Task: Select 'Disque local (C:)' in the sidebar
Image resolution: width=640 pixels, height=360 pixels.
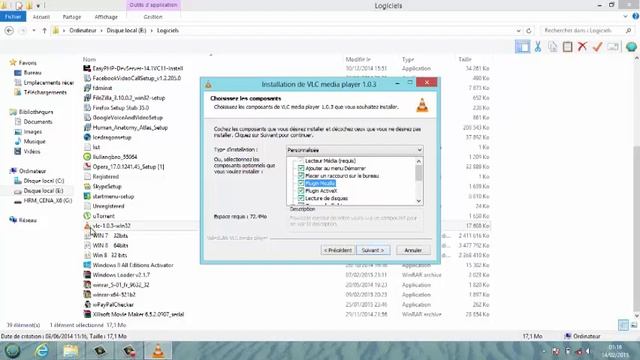Action: click(x=44, y=181)
